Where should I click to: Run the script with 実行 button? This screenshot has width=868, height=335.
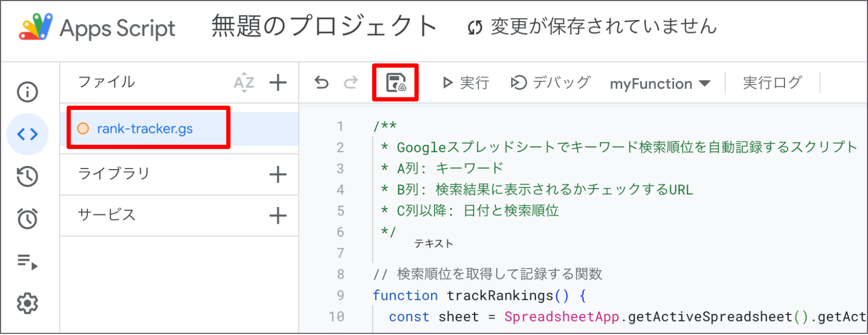[x=466, y=83]
